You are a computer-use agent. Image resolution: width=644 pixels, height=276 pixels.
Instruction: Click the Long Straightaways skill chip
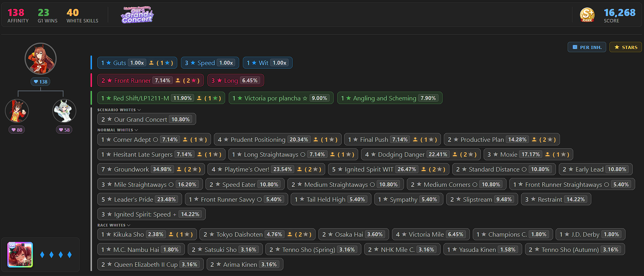(x=293, y=154)
